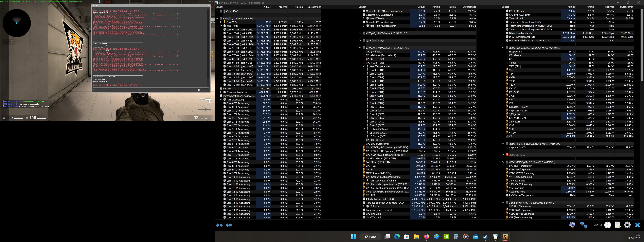This screenshot has width=644, height=242.
Task: Expand Effektive Kerntakte node
Action: point(221,92)
